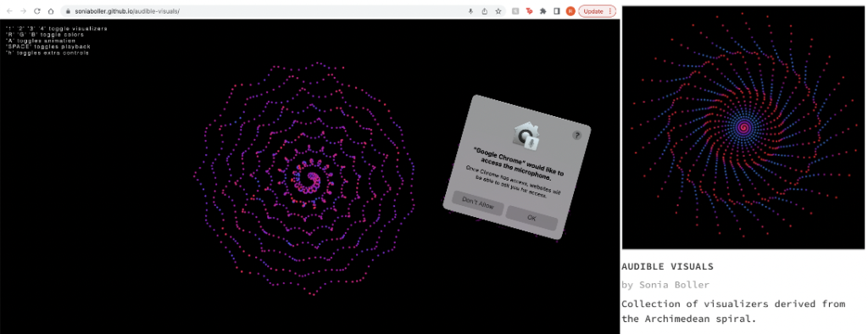Open Chrome's three-dot menu
The height and width of the screenshot is (334, 868).
pyautogui.click(x=610, y=11)
